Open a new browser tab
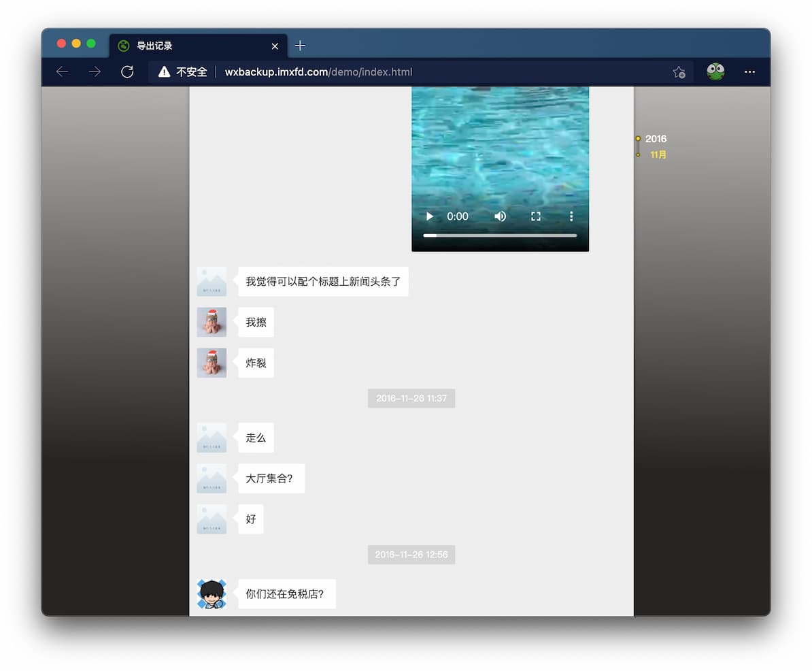 (300, 46)
